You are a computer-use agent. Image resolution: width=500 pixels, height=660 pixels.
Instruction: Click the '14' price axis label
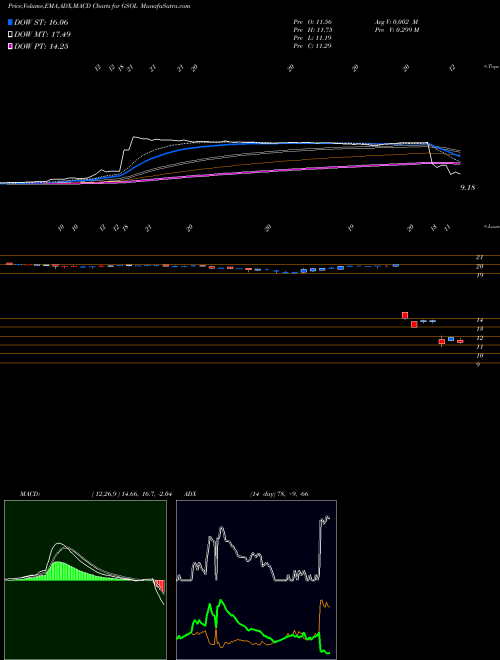click(x=479, y=320)
